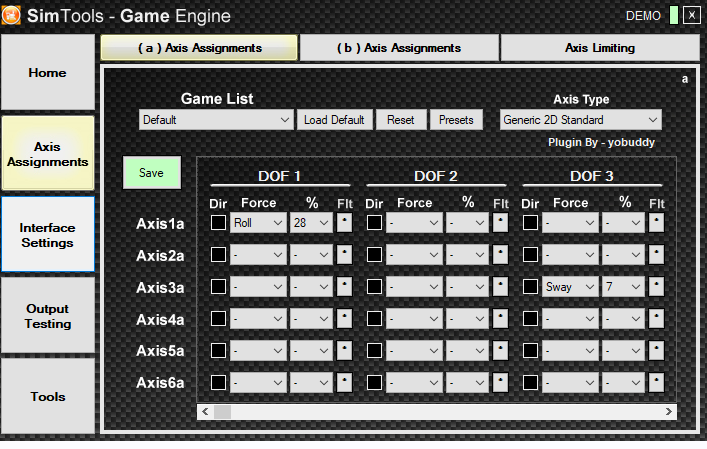Open Axis4a DOF 3 Force dropdown
The image size is (707, 449).
coord(570,319)
